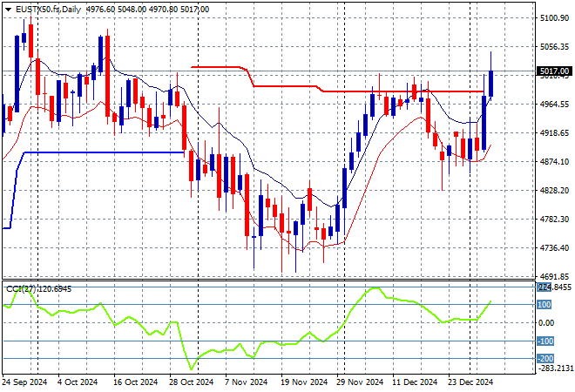This screenshot has width=575, height=392.
Task: Select the 24 Sep 2024 date label
Action: coord(26,382)
